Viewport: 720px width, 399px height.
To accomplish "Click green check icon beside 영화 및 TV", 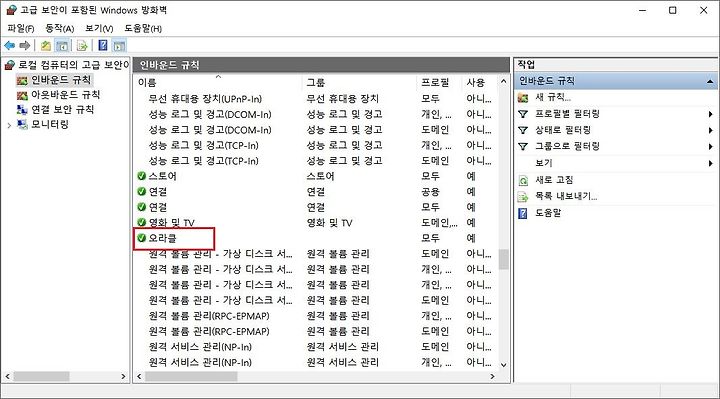I will pos(141,223).
